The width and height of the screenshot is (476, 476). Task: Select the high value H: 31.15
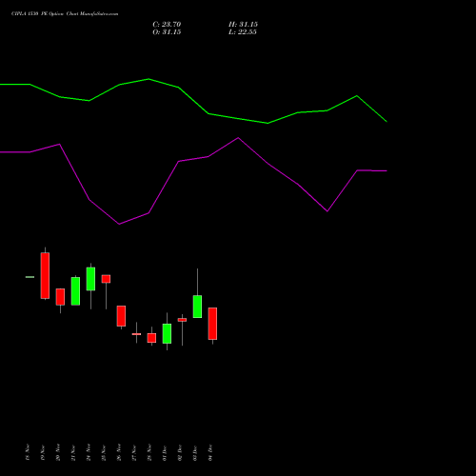(243, 25)
